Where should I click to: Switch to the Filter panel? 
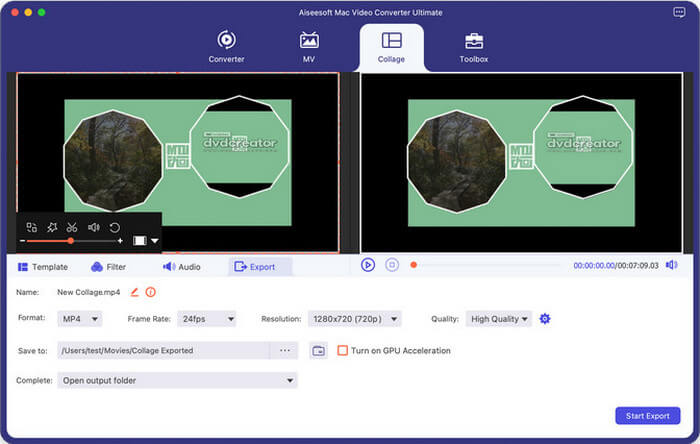(108, 267)
